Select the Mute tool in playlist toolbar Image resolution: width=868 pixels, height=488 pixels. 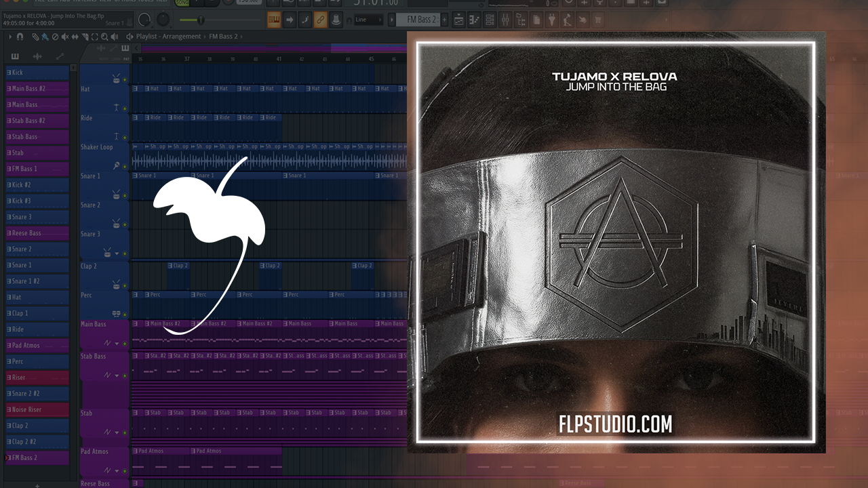[x=65, y=37]
